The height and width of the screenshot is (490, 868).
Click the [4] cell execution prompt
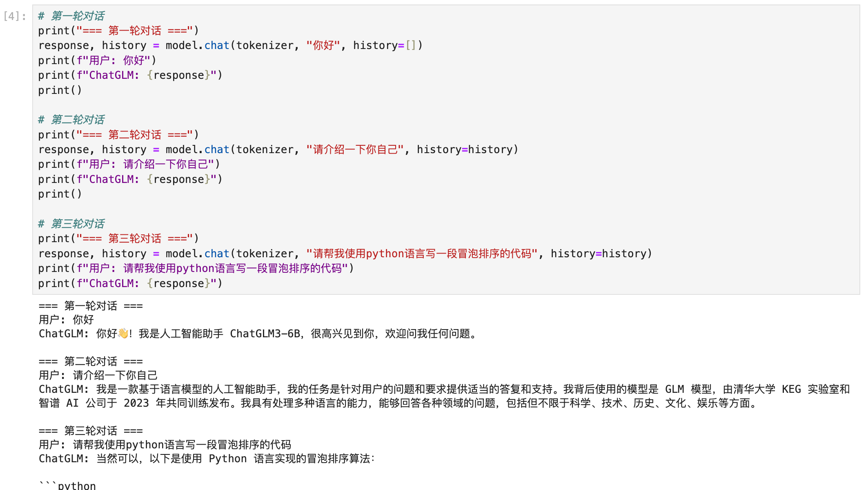pyautogui.click(x=15, y=16)
